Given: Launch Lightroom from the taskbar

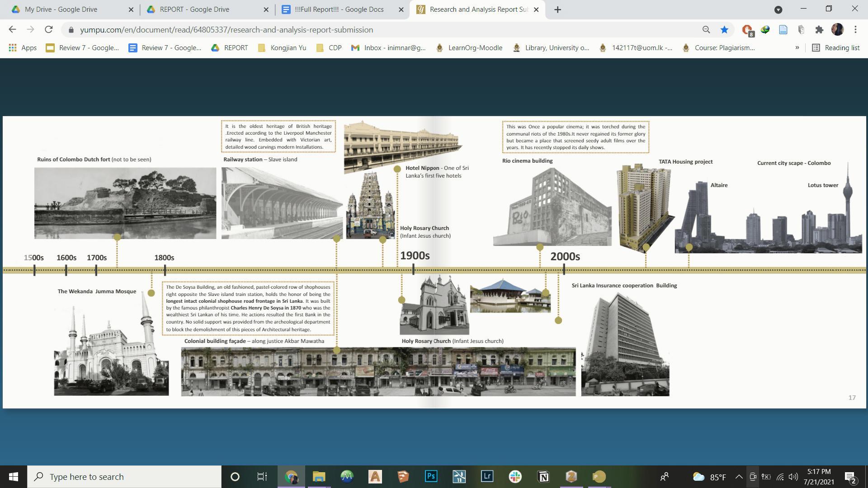Looking at the screenshot, I should (x=487, y=477).
